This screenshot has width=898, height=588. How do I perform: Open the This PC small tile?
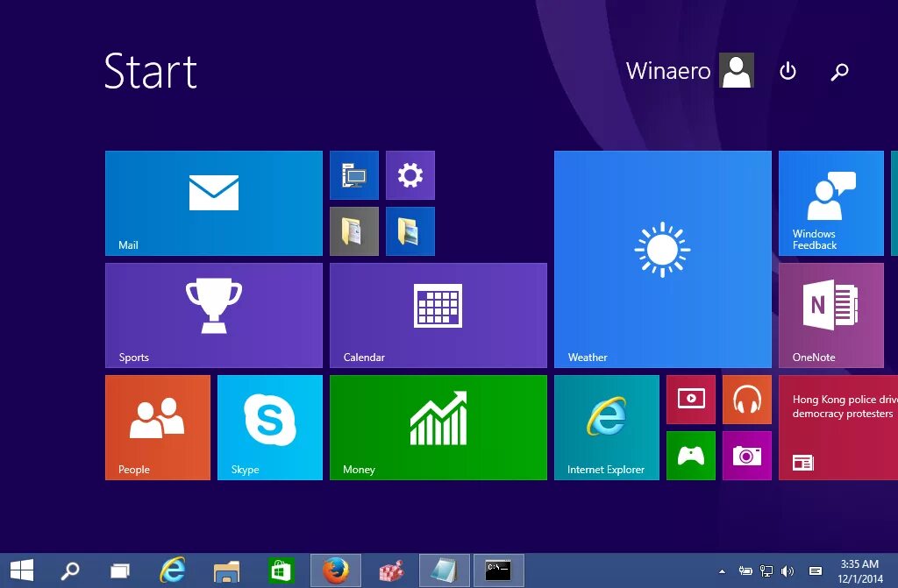(354, 175)
